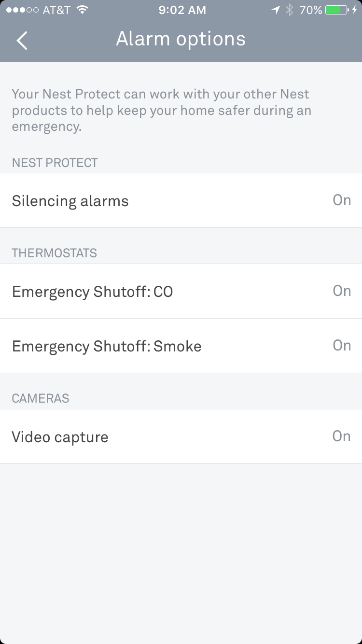
Task: Click the Alarm options page title
Action: [x=181, y=39]
